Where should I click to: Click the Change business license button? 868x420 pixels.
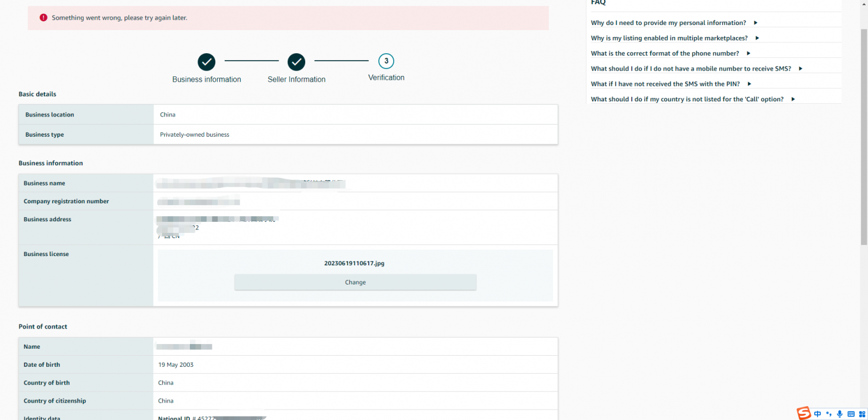click(x=355, y=282)
